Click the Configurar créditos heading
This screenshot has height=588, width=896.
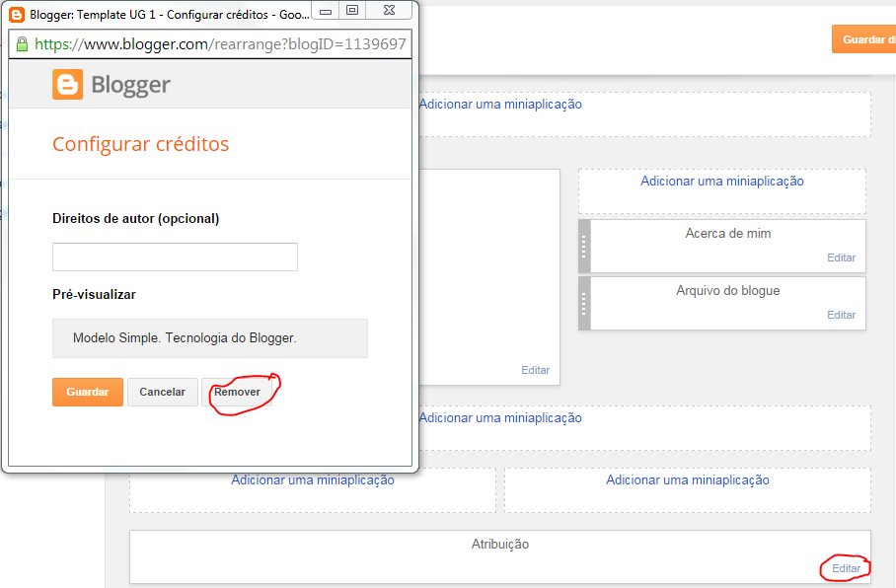[x=140, y=144]
